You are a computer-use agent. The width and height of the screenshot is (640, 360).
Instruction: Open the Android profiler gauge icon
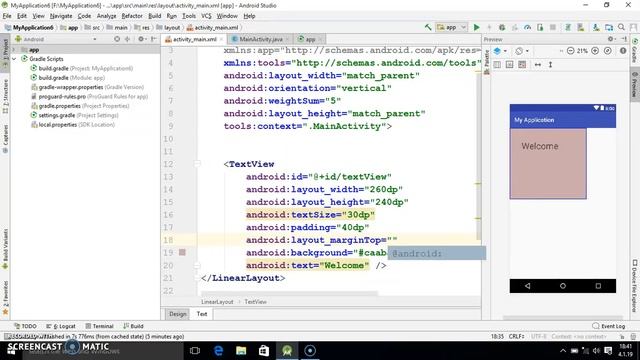coord(527,27)
